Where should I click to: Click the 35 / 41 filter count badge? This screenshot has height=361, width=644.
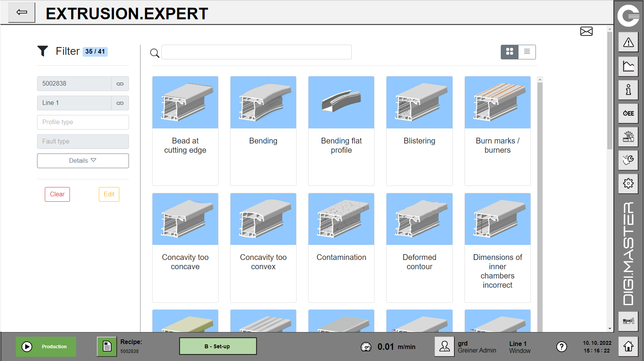point(95,52)
